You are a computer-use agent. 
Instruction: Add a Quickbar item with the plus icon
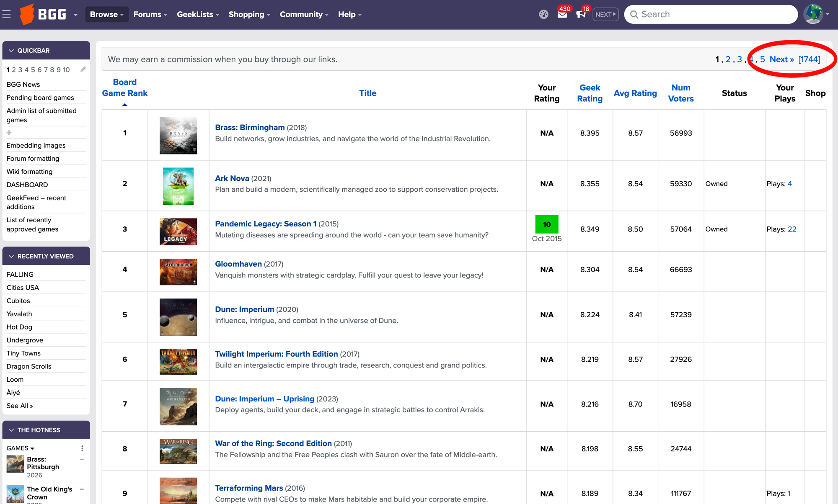pyautogui.click(x=9, y=132)
